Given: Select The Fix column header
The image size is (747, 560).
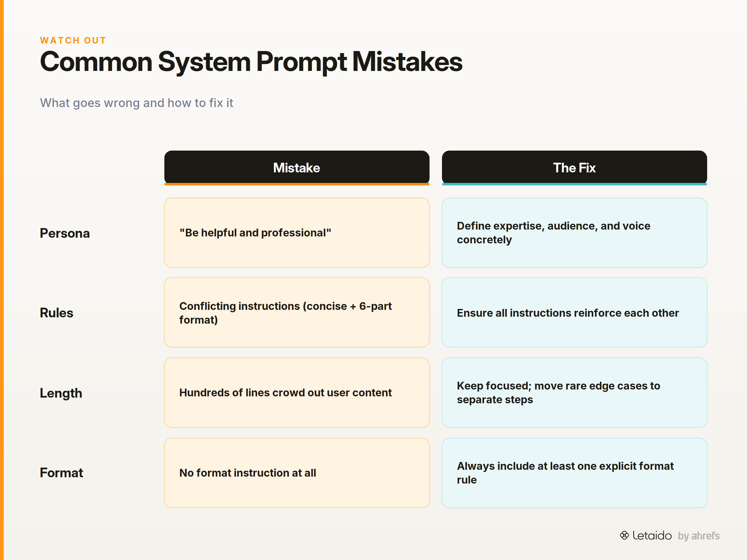Looking at the screenshot, I should [575, 168].
